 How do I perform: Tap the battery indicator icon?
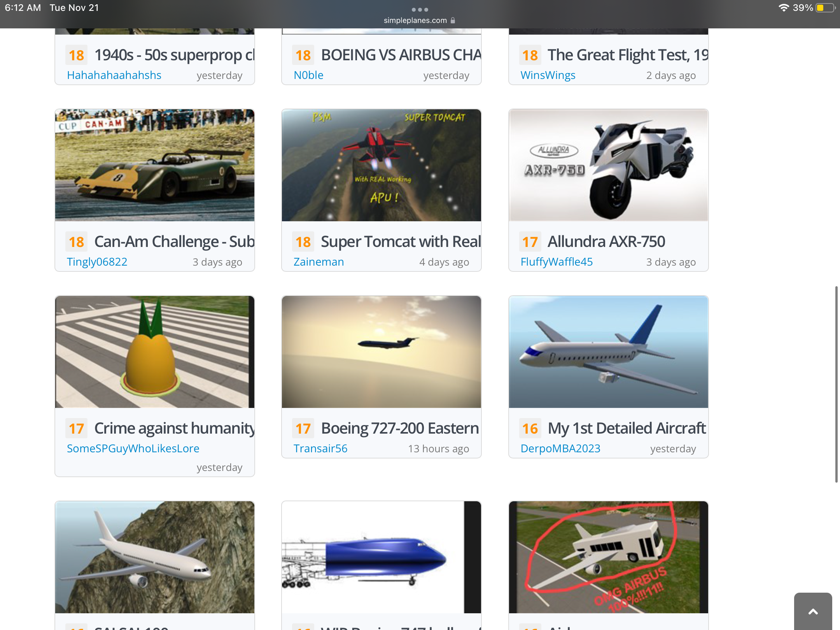pos(826,8)
